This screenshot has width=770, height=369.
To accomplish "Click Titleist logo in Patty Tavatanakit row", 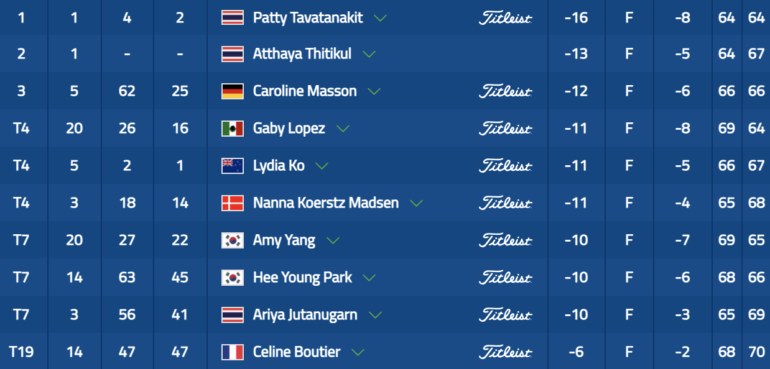I will coord(505,18).
